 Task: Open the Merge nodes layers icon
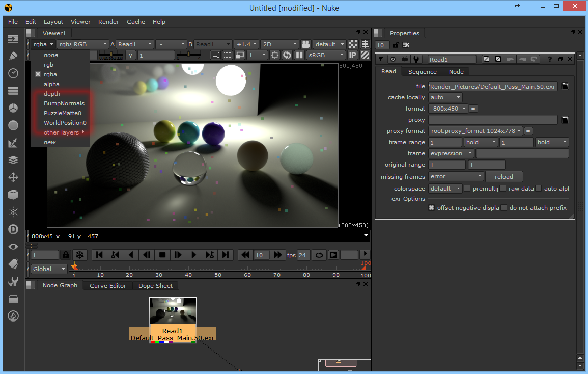click(x=13, y=160)
